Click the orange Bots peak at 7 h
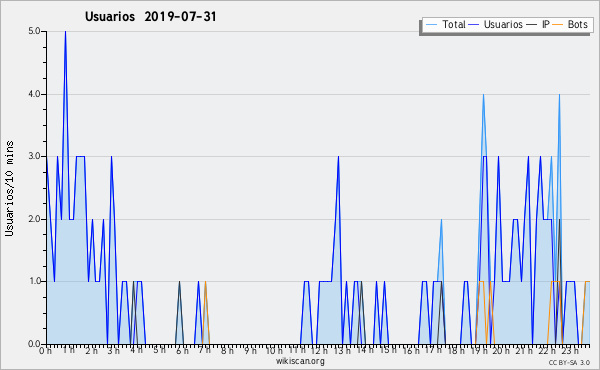The width and height of the screenshot is (600, 370). tap(205, 282)
